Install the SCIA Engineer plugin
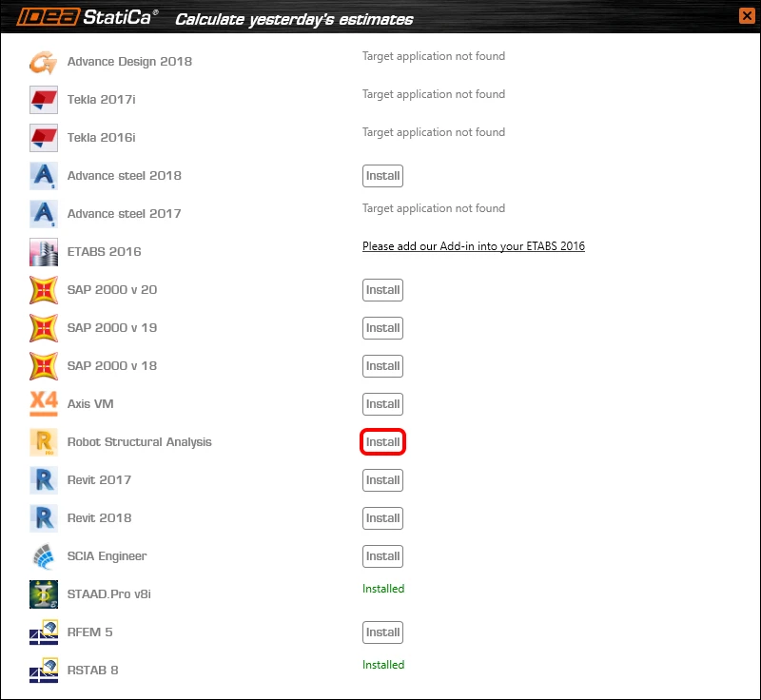Image resolution: width=761 pixels, height=700 pixels. pos(382,556)
